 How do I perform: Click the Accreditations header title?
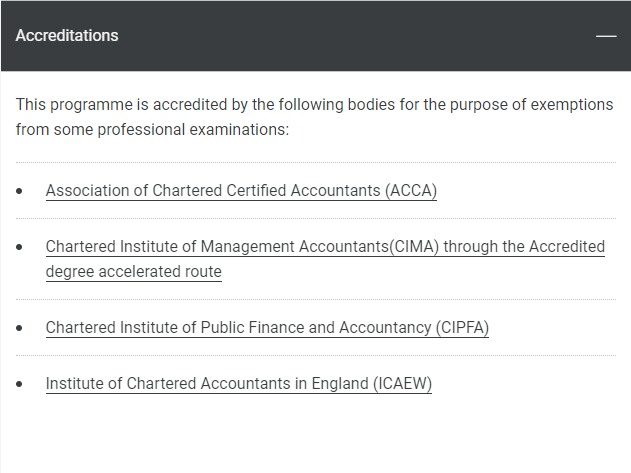67,35
